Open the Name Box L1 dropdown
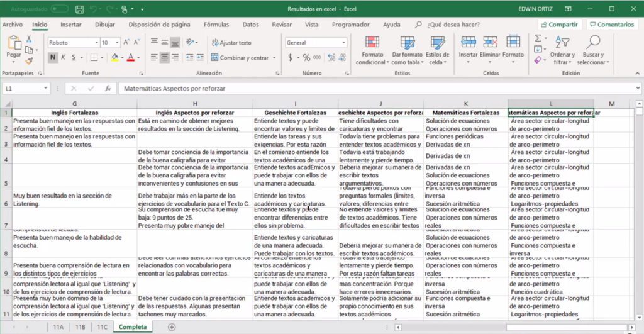This screenshot has width=644, height=334. pos(45,88)
